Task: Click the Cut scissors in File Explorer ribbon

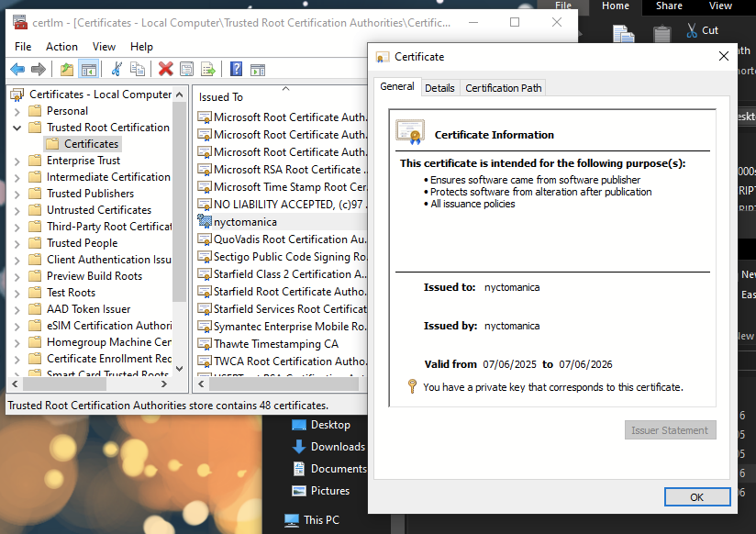Action: 692,30
